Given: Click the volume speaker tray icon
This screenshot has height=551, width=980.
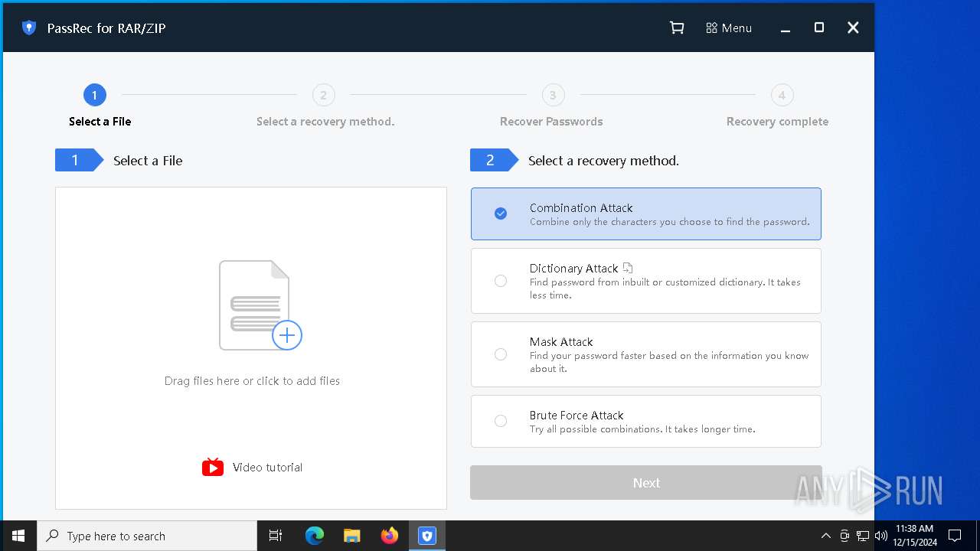Looking at the screenshot, I should coord(881,536).
